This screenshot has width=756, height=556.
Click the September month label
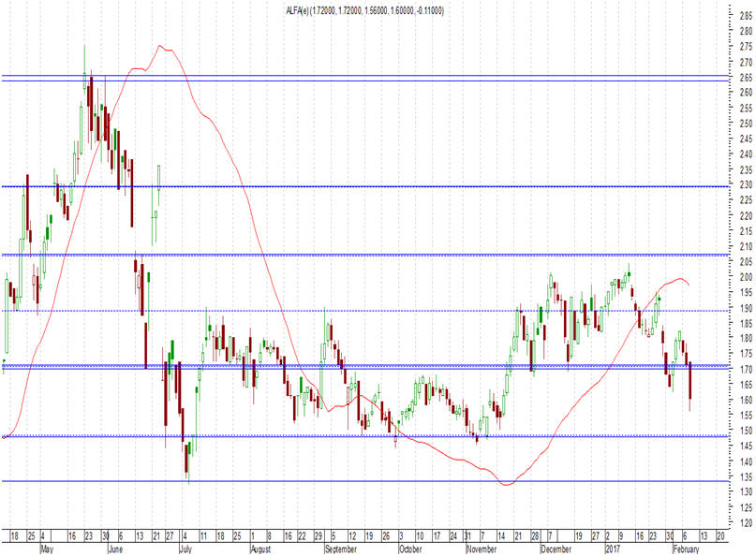click(341, 549)
